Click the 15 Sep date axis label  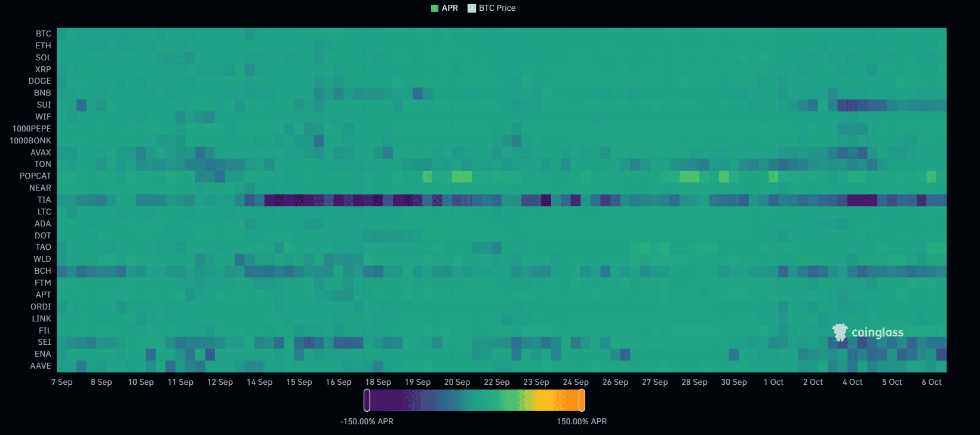(x=299, y=382)
